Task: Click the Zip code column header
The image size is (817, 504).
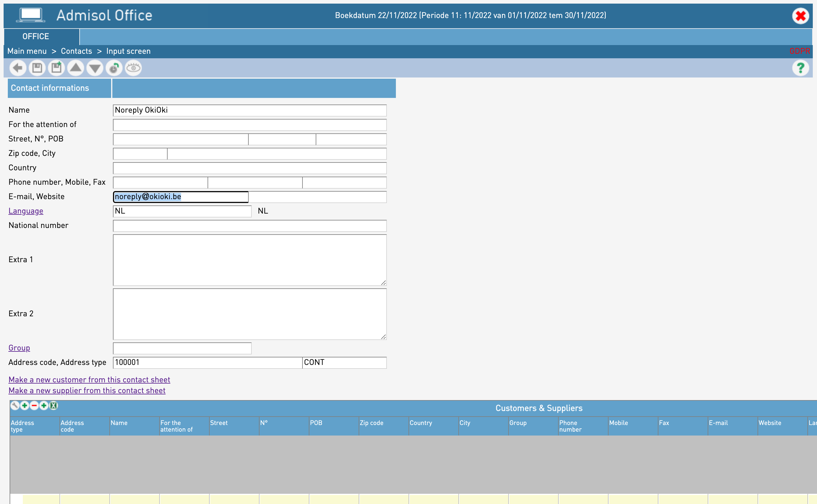Action: [384, 426]
